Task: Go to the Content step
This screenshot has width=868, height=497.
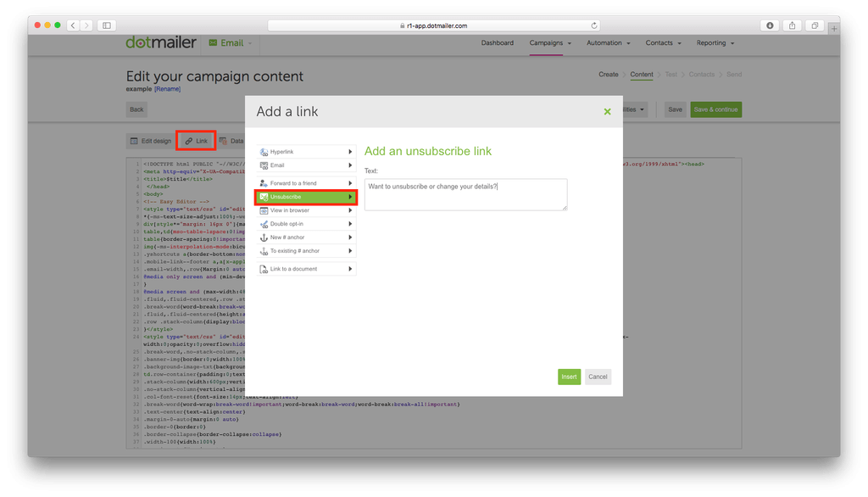Action: [642, 75]
